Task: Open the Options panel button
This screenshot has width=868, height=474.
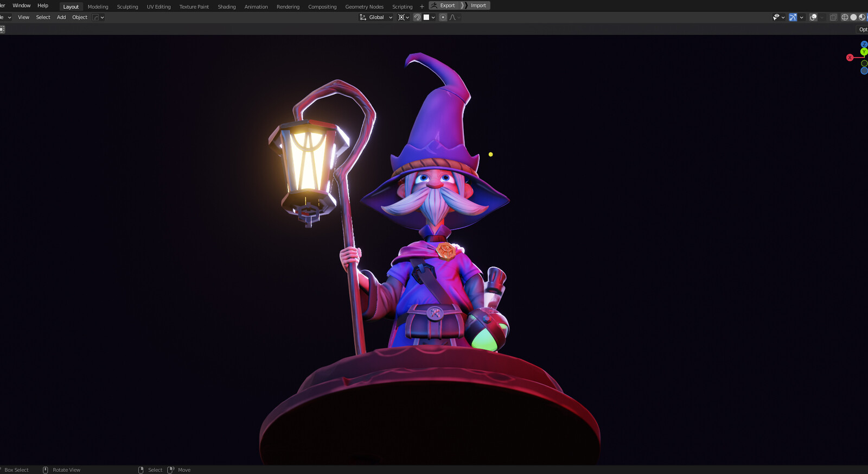Action: pos(863,29)
